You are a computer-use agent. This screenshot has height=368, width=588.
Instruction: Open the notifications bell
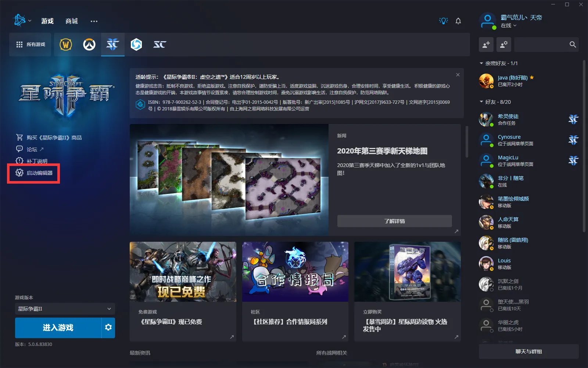(458, 21)
